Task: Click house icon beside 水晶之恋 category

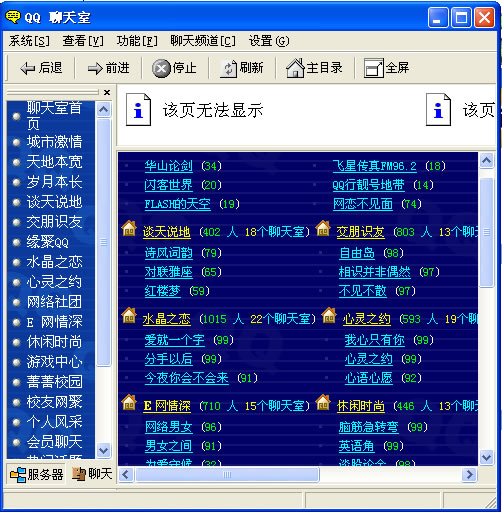Action: (129, 316)
